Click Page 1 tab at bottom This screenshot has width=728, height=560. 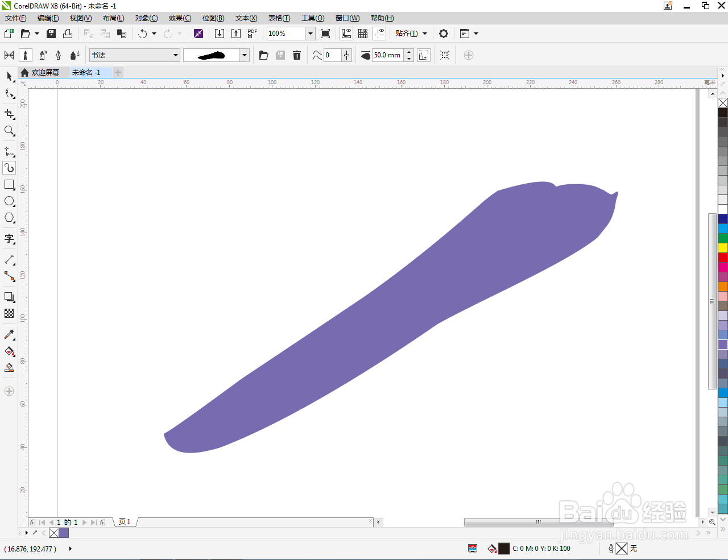125,522
